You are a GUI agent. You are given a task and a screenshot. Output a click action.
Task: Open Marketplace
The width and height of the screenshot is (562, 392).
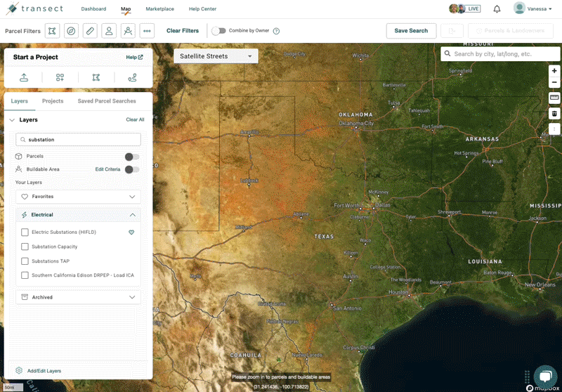coord(160,9)
